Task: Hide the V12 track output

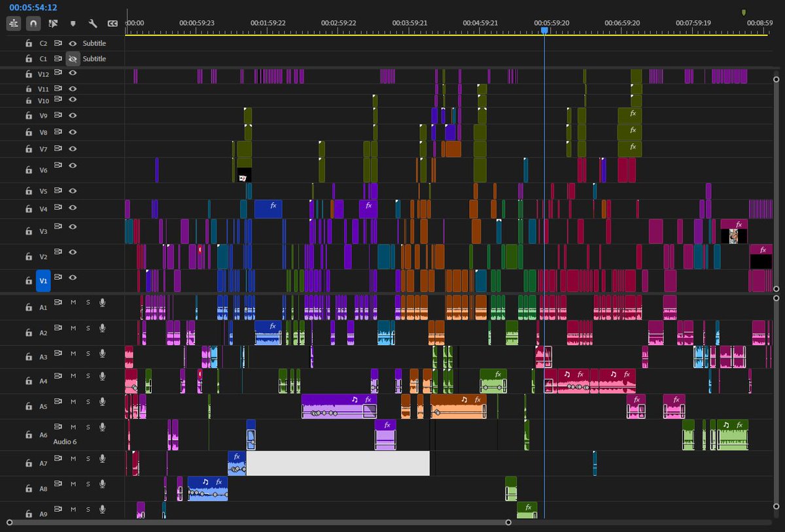Action: [x=73, y=73]
